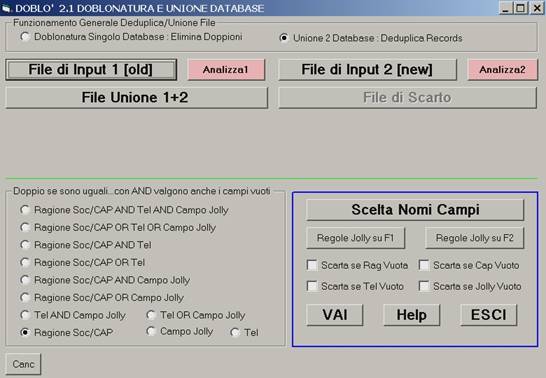Click Regole Jolly su F1 button
546x378 pixels.
356,238
